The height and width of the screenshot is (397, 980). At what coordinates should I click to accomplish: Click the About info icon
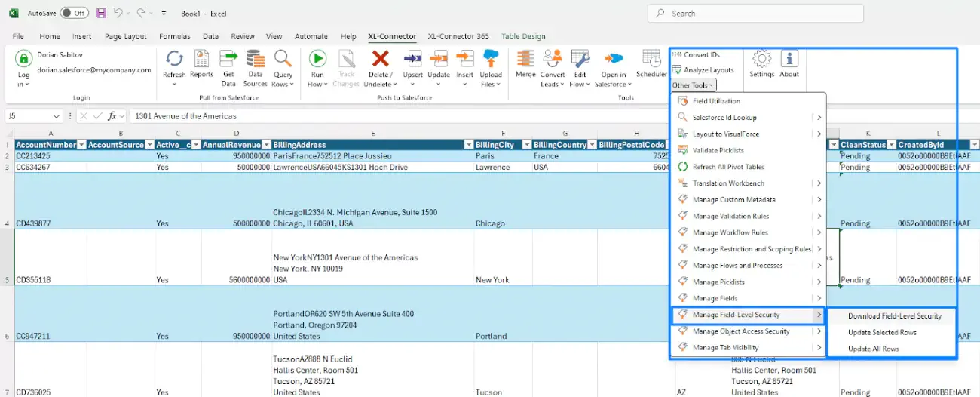tap(789, 59)
